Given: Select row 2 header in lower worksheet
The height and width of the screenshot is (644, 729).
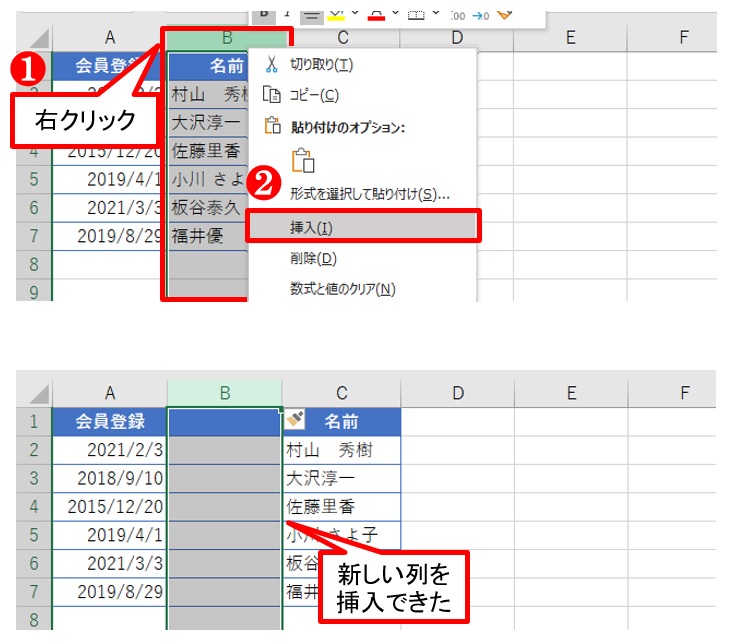Looking at the screenshot, I should (x=34, y=450).
